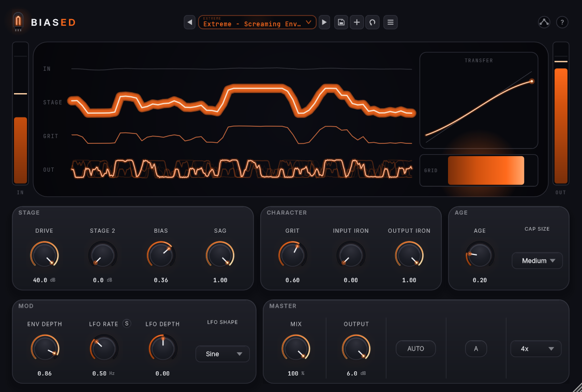Click the STAGE 2 value 0.0 dB
582x392 pixels.
point(102,280)
